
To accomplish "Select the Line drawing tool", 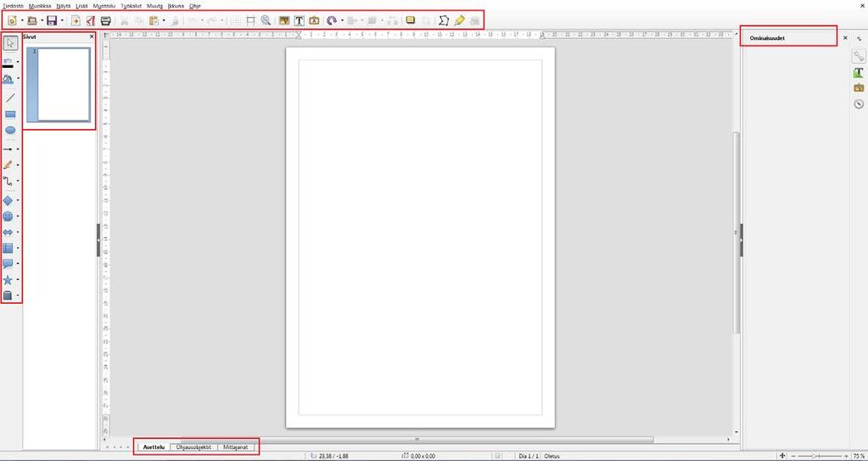I will click(10, 98).
